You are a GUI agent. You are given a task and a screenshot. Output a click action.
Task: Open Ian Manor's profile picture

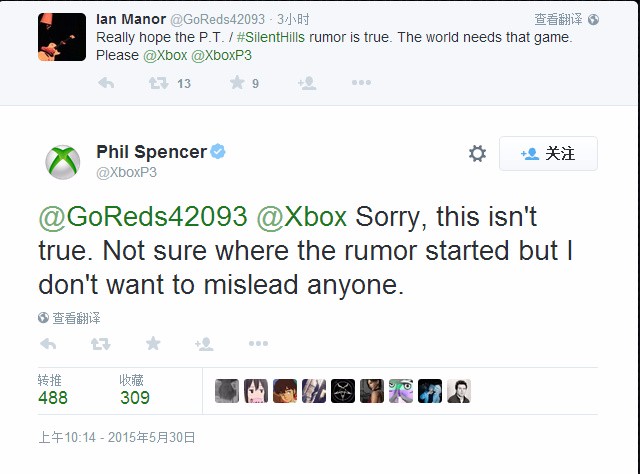tap(62, 37)
